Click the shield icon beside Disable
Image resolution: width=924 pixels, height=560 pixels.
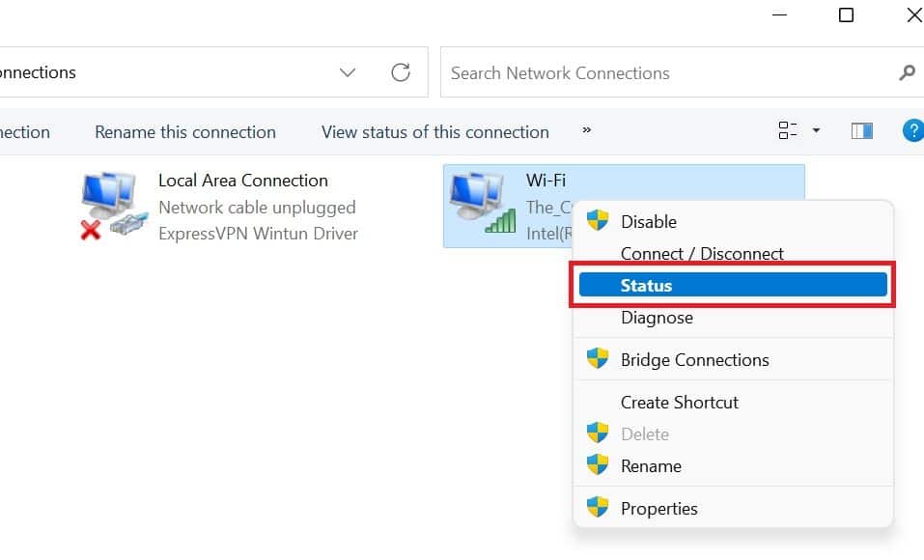click(599, 221)
